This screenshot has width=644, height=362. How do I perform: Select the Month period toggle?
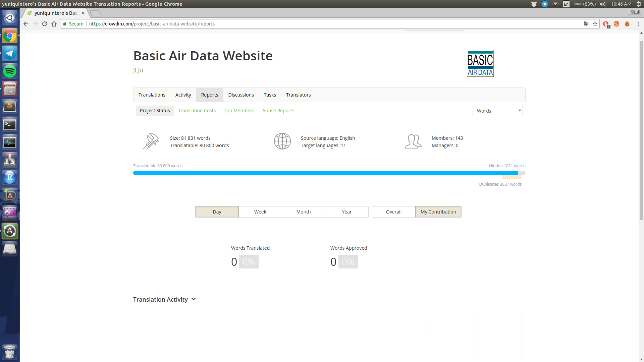click(304, 212)
